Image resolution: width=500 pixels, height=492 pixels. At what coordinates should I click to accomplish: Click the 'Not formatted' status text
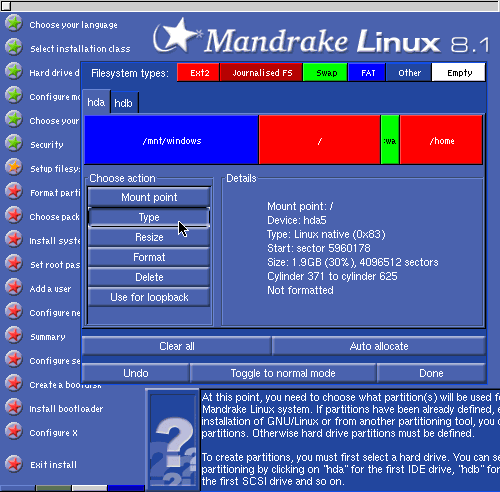pos(300,290)
